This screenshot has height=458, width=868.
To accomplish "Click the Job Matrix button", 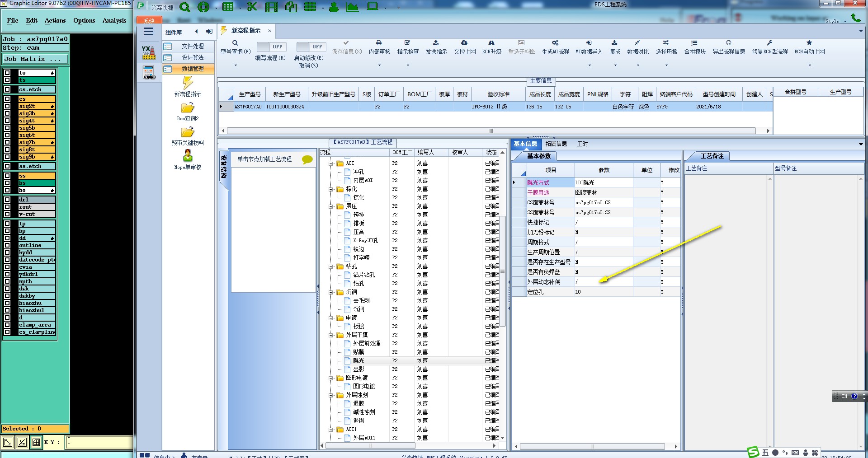I will pos(35,59).
